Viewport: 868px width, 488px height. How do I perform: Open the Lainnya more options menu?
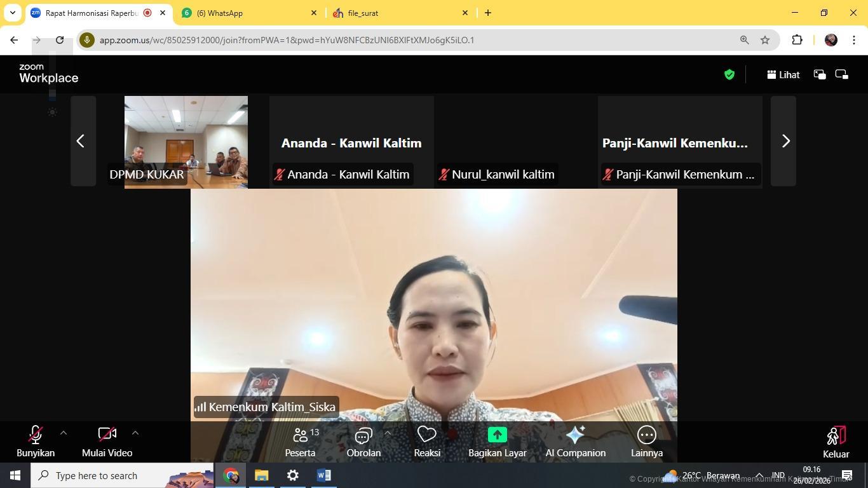click(x=646, y=442)
